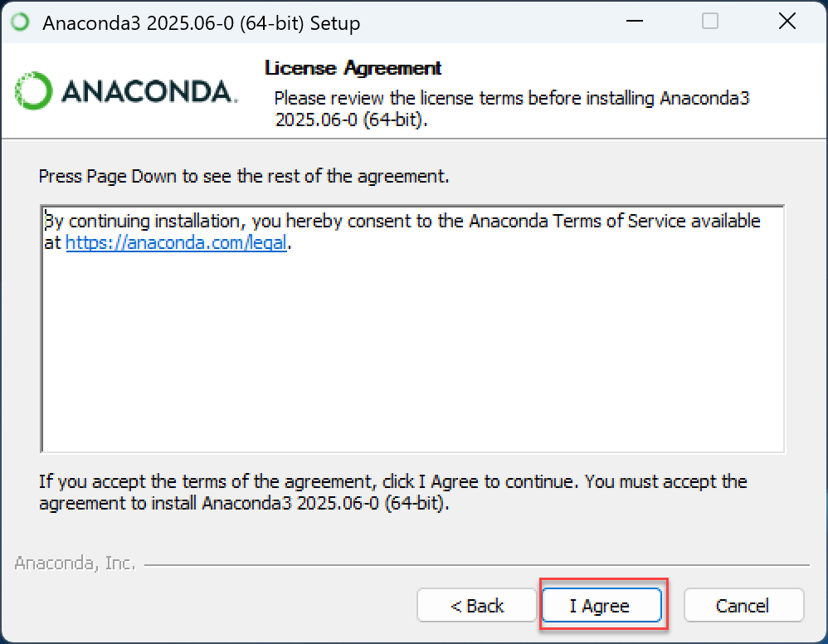This screenshot has width=828, height=644.
Task: Open the https://anaconda.com/legal link
Action: 176,242
